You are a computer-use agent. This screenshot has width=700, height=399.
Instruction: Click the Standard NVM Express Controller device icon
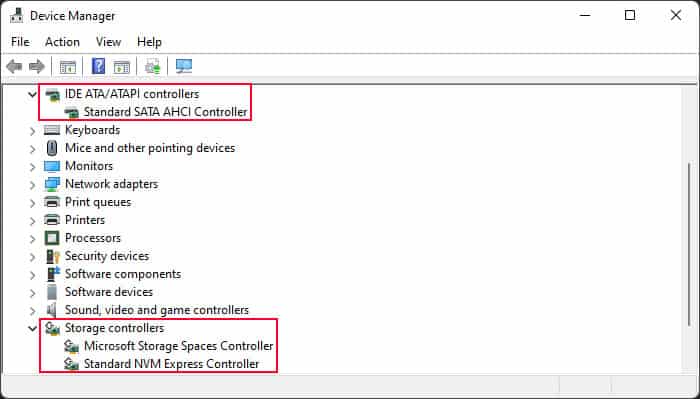point(71,364)
